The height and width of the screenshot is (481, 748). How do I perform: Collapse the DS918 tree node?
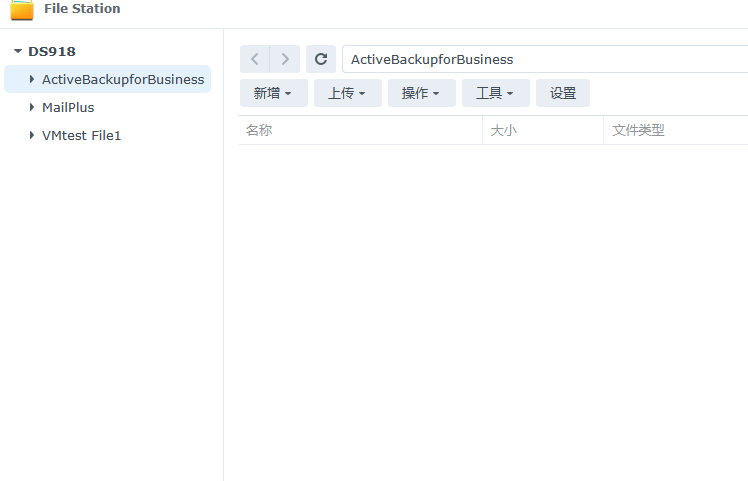pyautogui.click(x=17, y=51)
